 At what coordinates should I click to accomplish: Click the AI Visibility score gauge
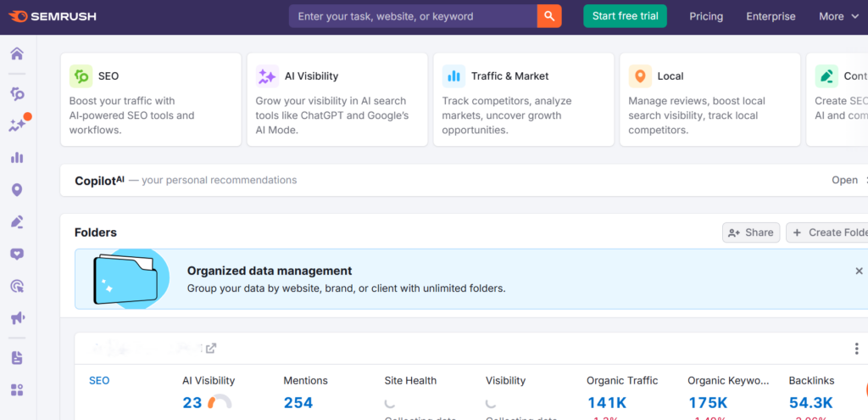coord(220,401)
